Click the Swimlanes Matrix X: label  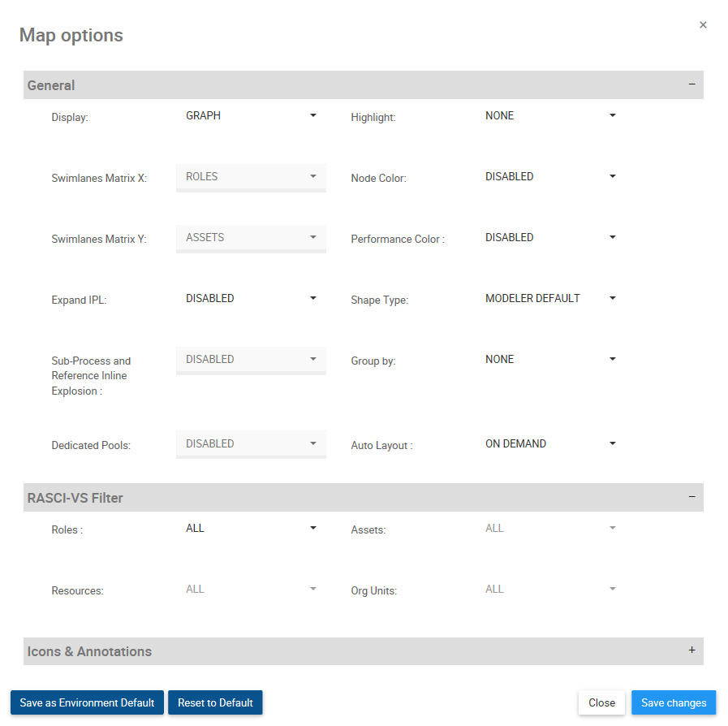(x=99, y=179)
